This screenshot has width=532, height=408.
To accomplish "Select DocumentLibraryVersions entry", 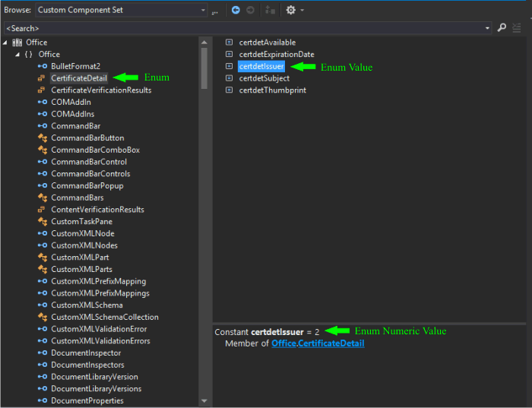I will click(97, 389).
